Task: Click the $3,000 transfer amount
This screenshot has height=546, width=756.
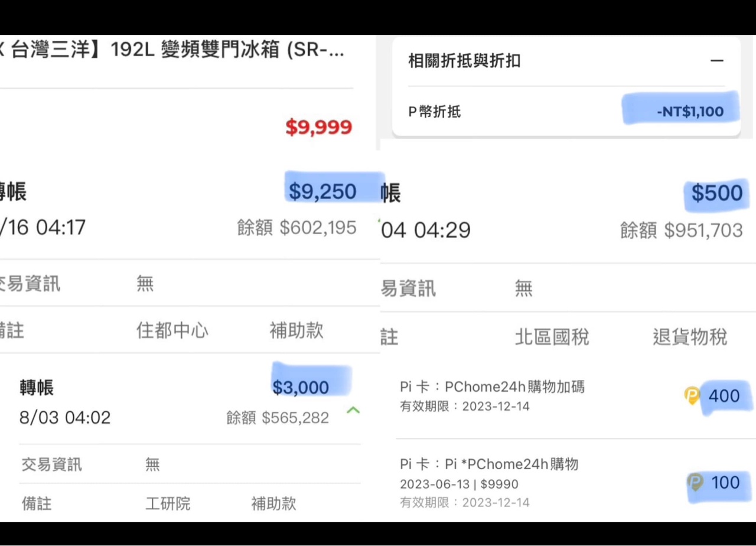Action: (x=301, y=388)
